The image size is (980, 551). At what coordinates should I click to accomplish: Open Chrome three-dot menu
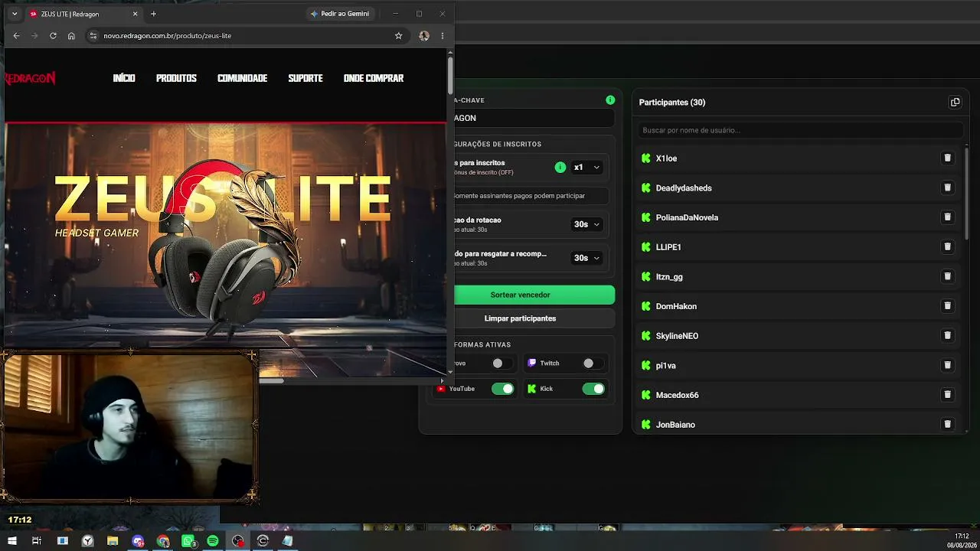[x=442, y=36]
